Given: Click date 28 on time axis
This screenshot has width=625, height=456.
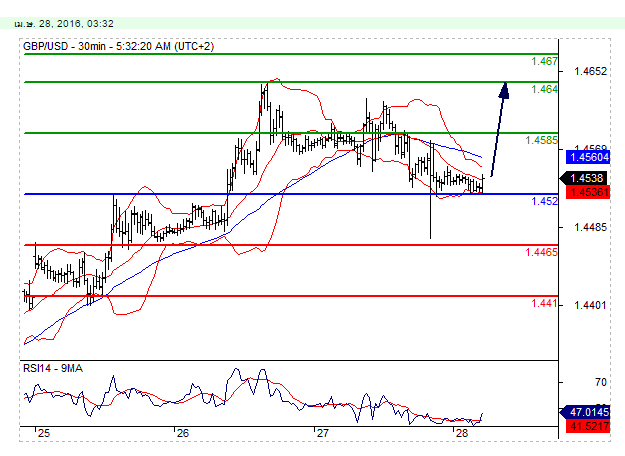Looking at the screenshot, I should [461, 434].
